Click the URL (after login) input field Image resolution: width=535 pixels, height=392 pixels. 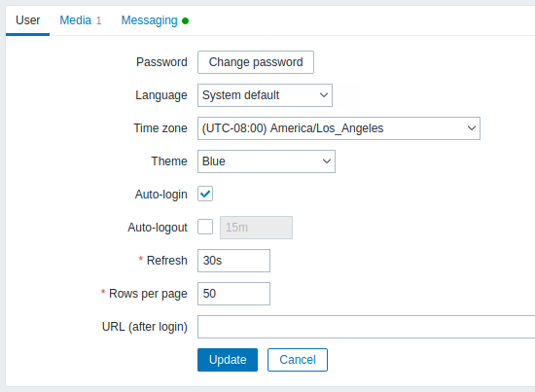tap(366, 327)
